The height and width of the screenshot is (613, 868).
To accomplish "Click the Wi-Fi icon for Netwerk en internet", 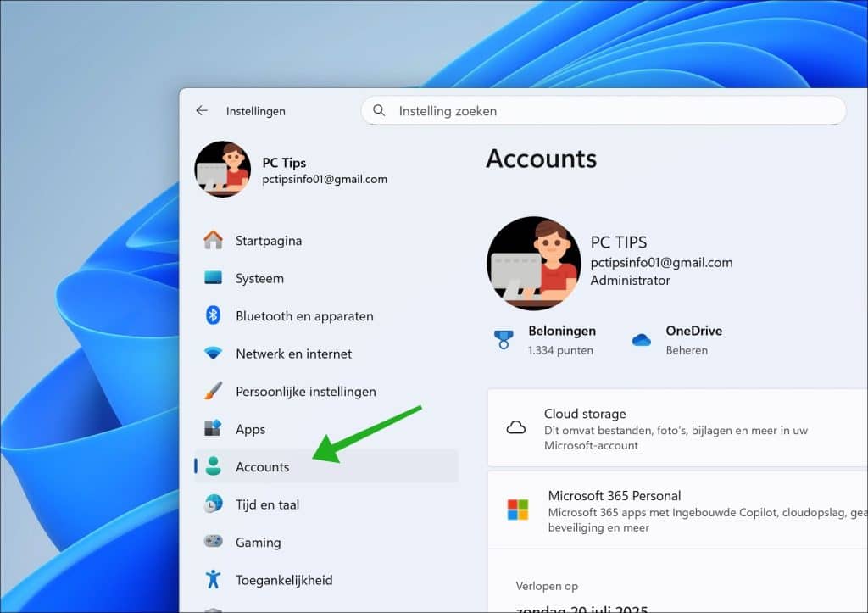I will (x=213, y=354).
